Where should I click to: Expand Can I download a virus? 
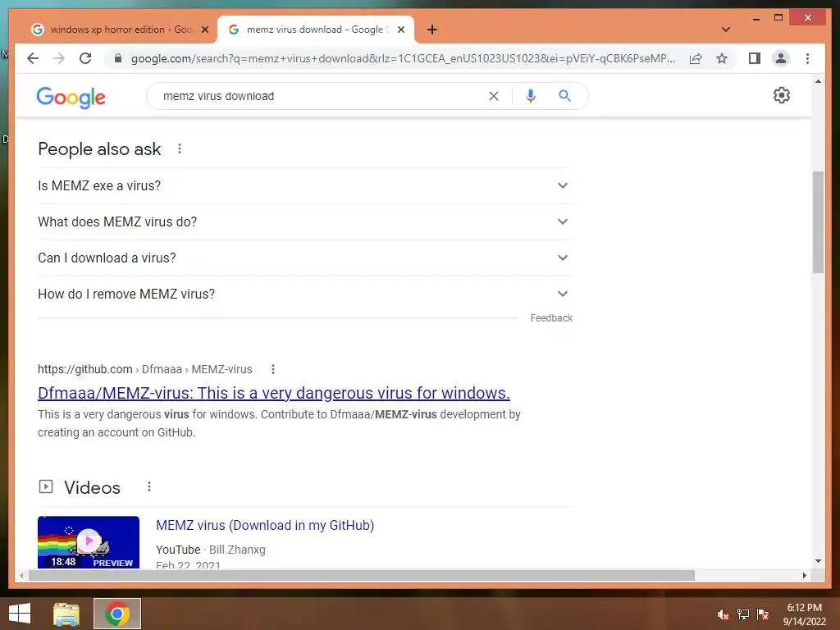(305, 258)
